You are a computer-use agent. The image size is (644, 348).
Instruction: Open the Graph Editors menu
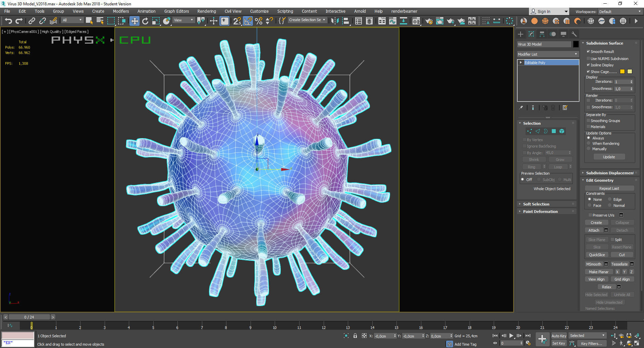pyautogui.click(x=176, y=11)
